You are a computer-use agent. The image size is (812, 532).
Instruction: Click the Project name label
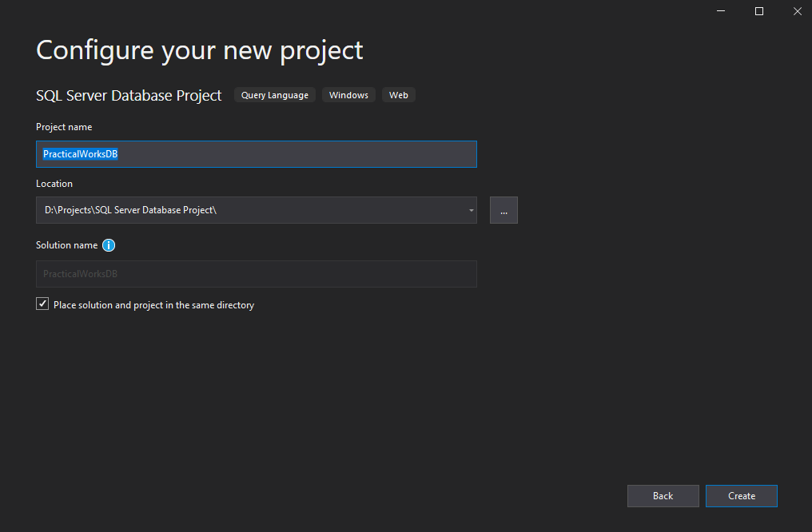[64, 127]
